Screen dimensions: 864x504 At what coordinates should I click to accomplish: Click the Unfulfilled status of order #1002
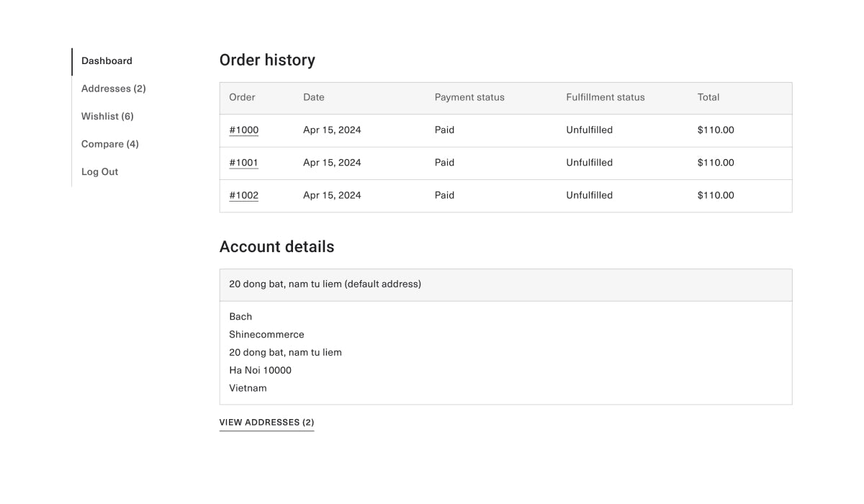click(589, 195)
